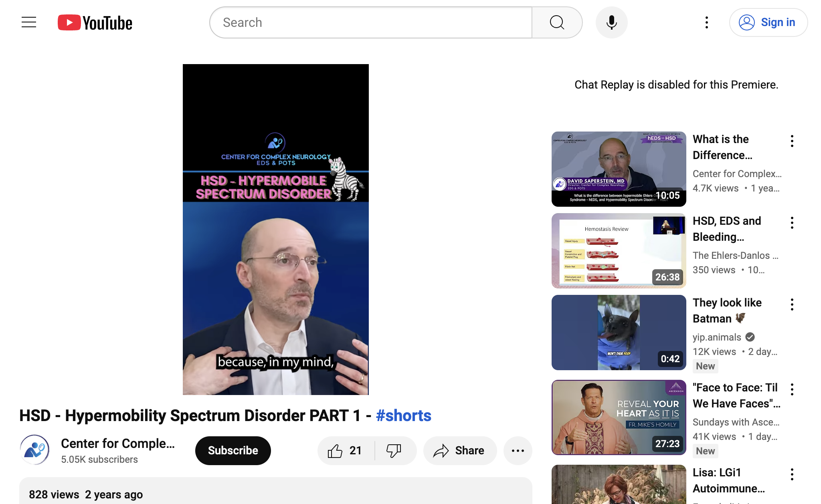Image resolution: width=821 pixels, height=504 pixels.
Task: Click the 5.05K subscribers text
Action: coord(99,460)
